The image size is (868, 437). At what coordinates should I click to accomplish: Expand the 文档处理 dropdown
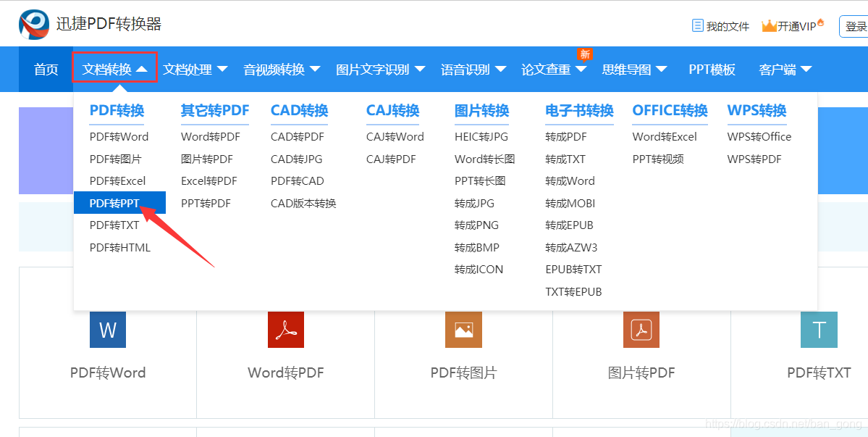[x=195, y=70]
